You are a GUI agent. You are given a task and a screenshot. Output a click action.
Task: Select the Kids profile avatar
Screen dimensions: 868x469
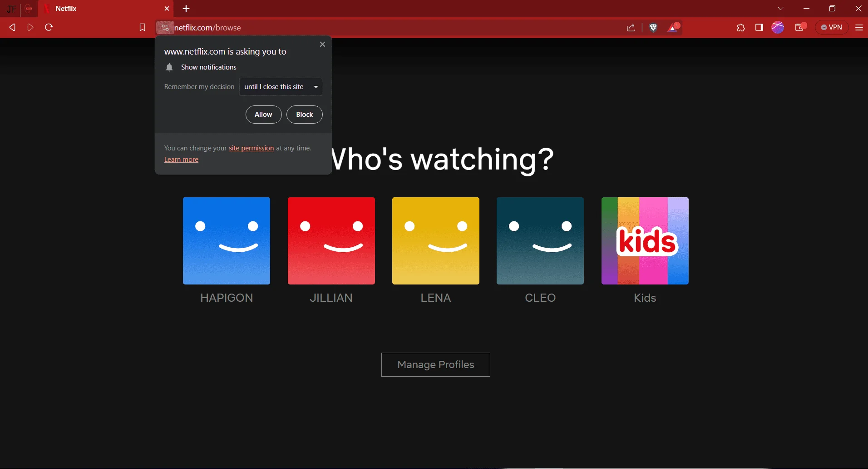click(x=645, y=241)
